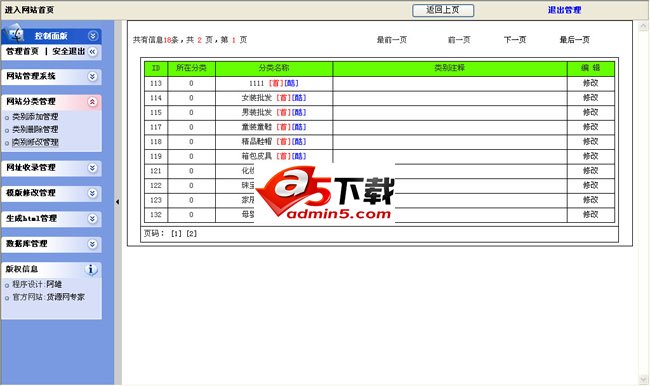Click 修改 for row ID 117
Screen dimensions: 650x386
(591, 127)
